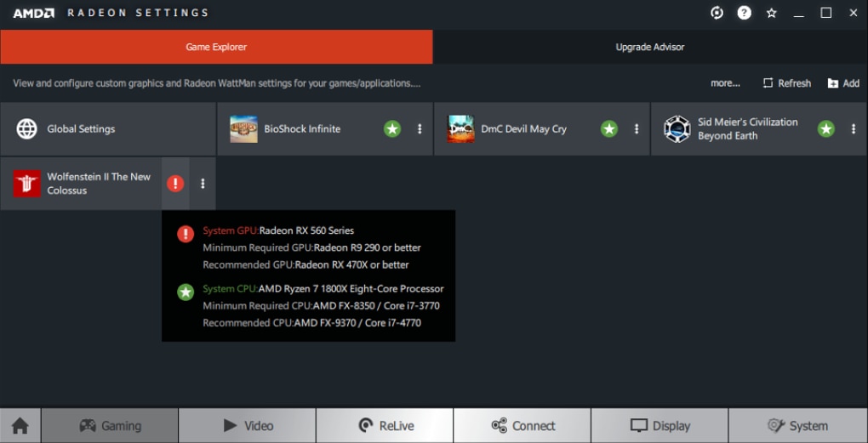This screenshot has height=443, width=868.
Task: Click the green star beside System CPU
Action: coord(186,292)
